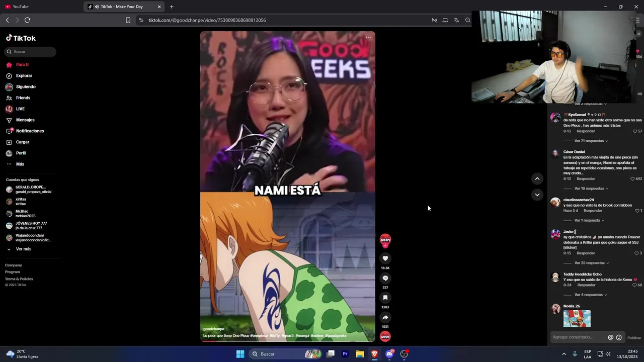Open Notificaciones in the sidebar
Viewport: 644px width, 362px height.
(x=30, y=131)
